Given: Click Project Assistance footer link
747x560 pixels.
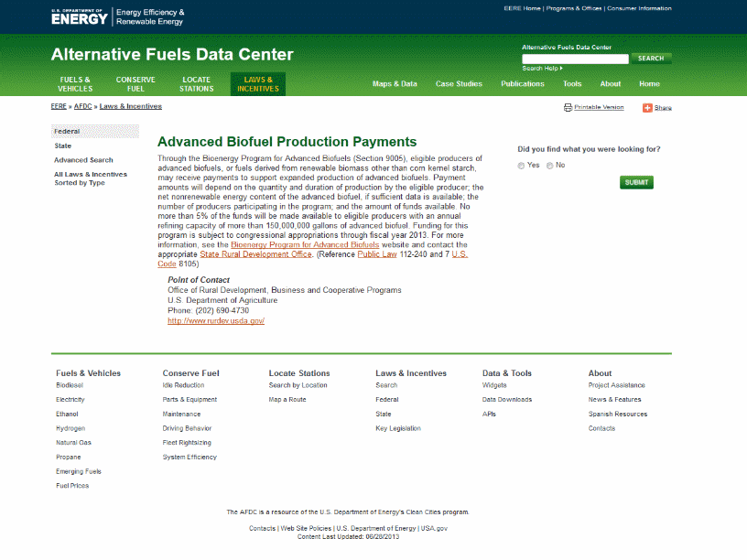Looking at the screenshot, I should (x=616, y=385).
